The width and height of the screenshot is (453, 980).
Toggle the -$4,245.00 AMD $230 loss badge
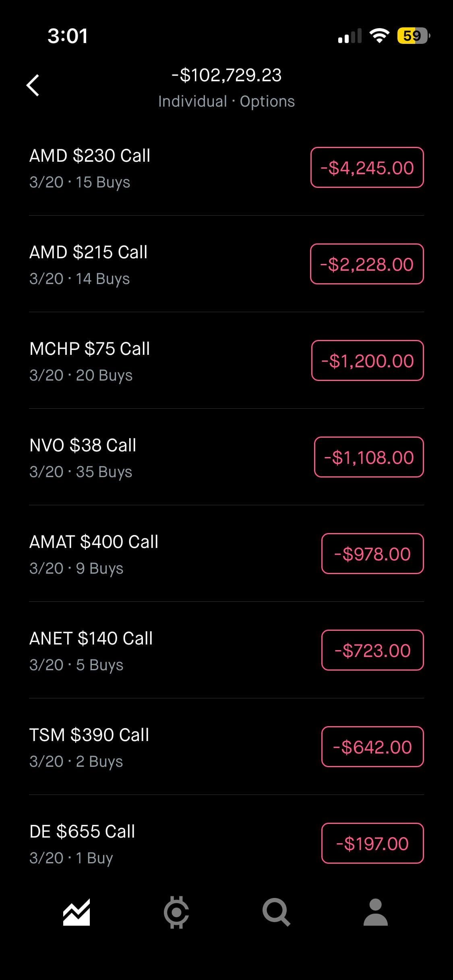(x=367, y=167)
